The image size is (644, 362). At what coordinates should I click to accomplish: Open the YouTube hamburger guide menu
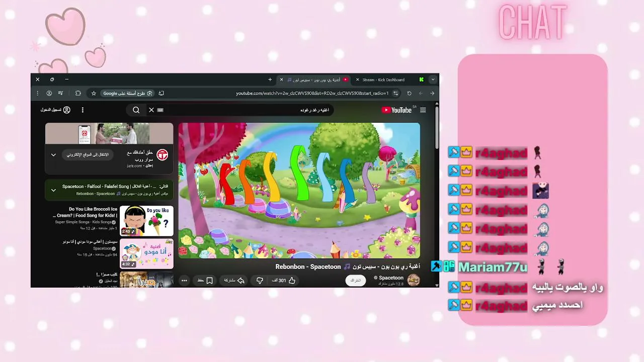tap(423, 110)
